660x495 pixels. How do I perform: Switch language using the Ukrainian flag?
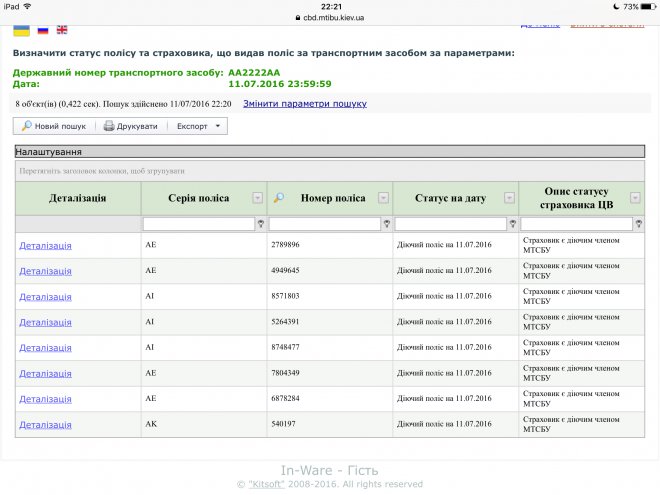tap(21, 30)
